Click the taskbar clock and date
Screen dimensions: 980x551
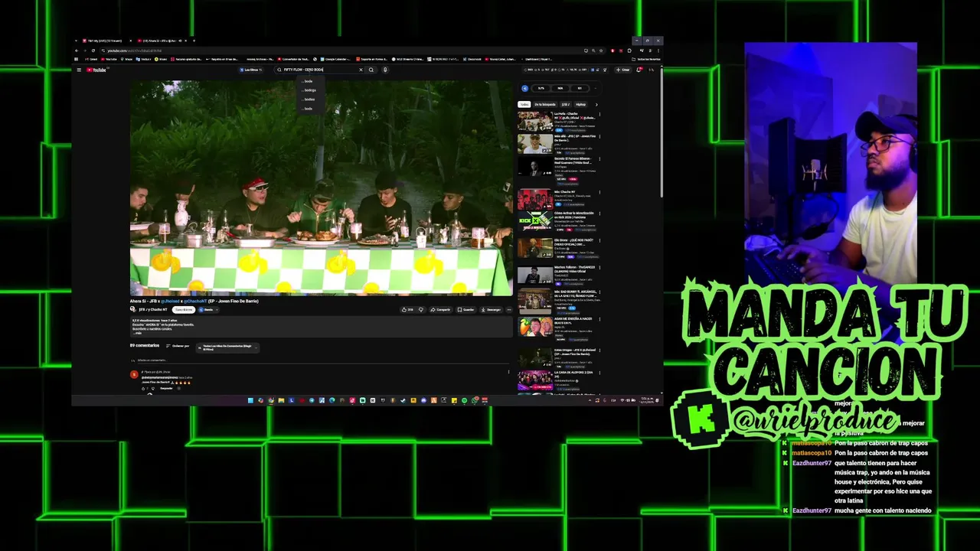click(647, 400)
